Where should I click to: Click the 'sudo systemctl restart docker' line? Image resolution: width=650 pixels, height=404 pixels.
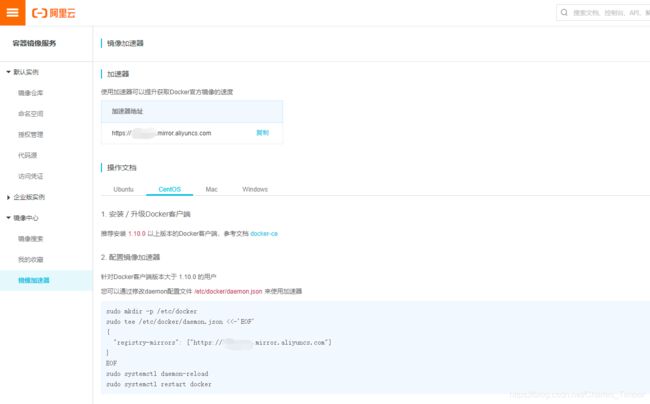tap(159, 384)
